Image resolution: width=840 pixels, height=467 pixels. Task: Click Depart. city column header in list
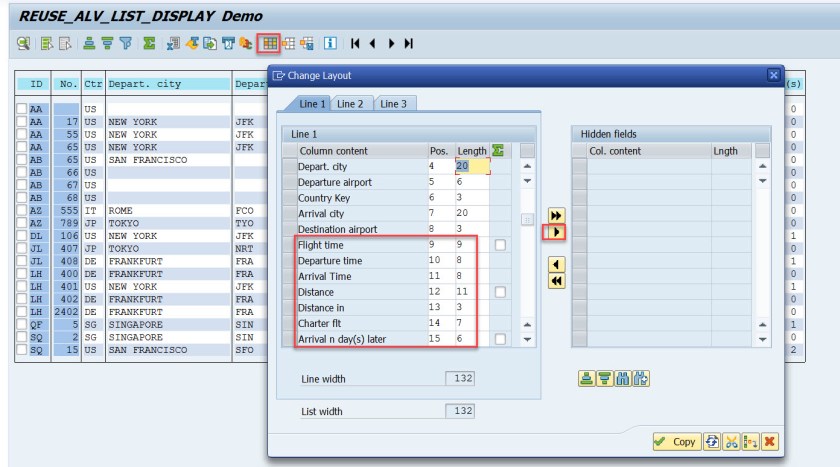(168, 84)
